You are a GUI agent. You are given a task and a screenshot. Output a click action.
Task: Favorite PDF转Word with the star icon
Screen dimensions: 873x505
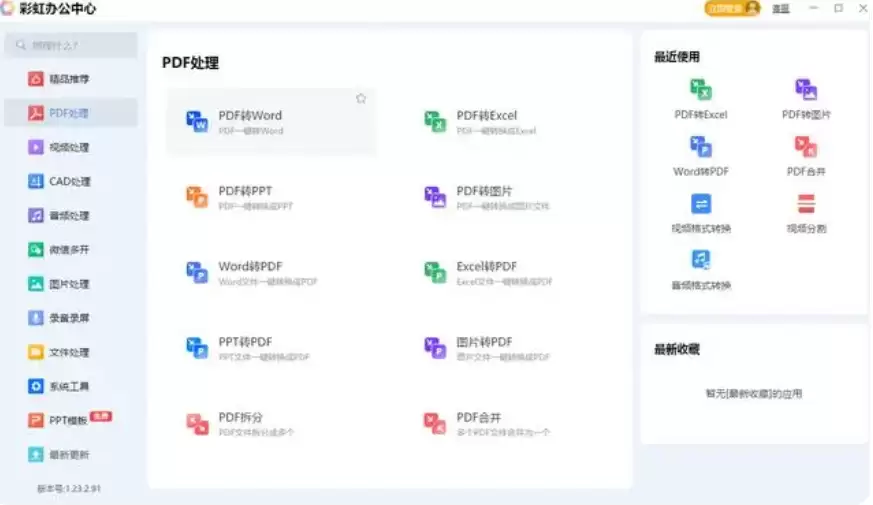coord(361,99)
